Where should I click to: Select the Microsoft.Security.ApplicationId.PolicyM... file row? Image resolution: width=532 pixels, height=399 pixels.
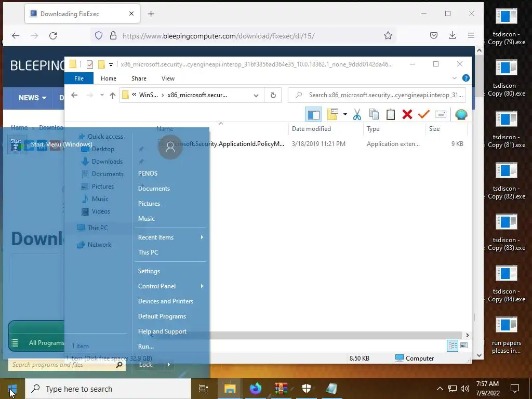[x=311, y=144]
